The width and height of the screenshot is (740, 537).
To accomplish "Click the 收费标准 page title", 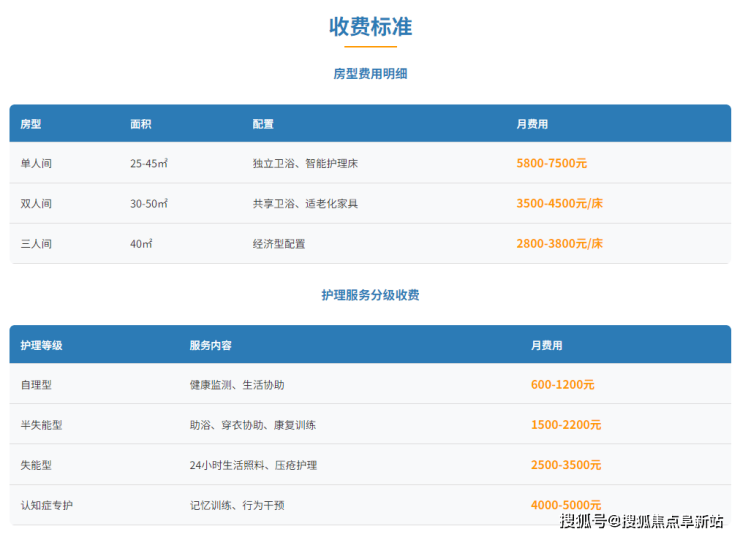I will pyautogui.click(x=370, y=27).
